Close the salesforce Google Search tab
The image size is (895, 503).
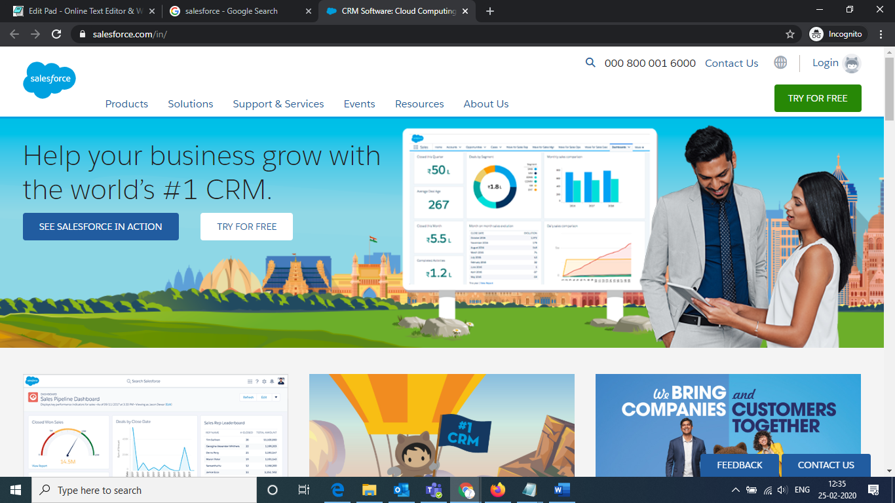coord(308,11)
